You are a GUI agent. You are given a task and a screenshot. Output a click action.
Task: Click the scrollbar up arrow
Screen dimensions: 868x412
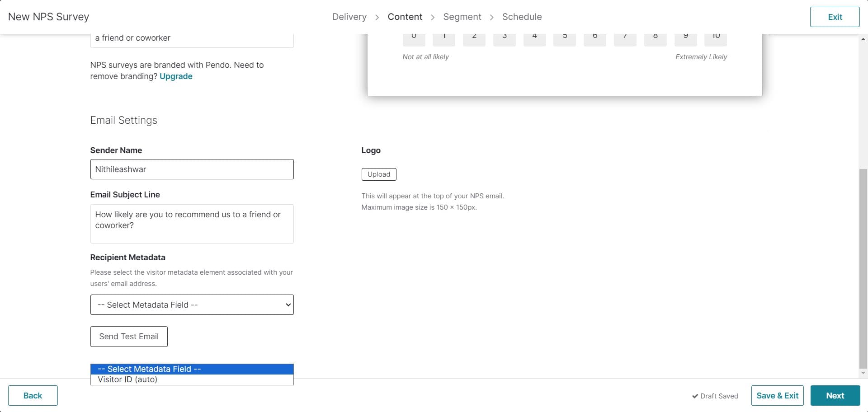click(863, 38)
